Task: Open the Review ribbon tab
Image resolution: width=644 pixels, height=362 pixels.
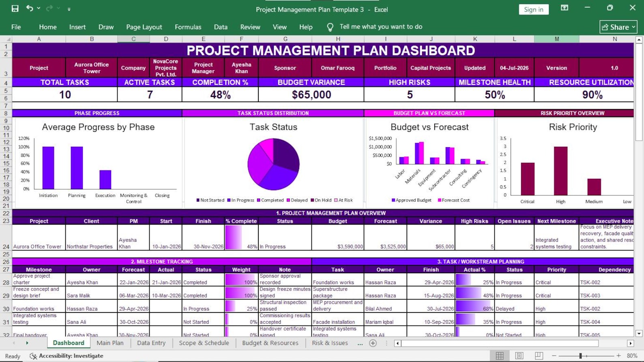Action: [250, 27]
